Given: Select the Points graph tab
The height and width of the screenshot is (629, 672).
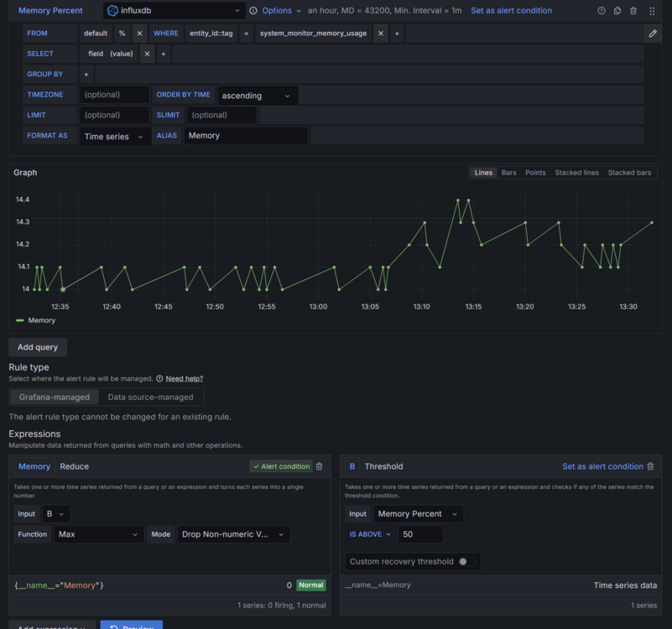Looking at the screenshot, I should coord(535,173).
